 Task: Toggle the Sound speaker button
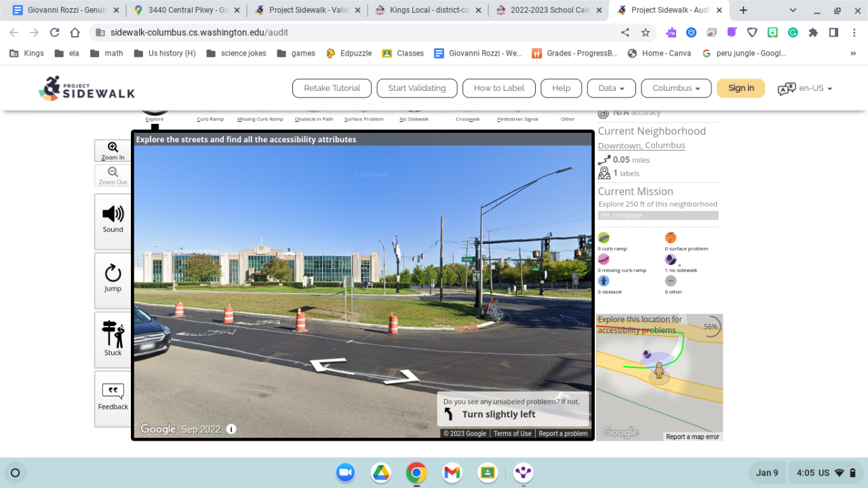pyautogui.click(x=113, y=221)
